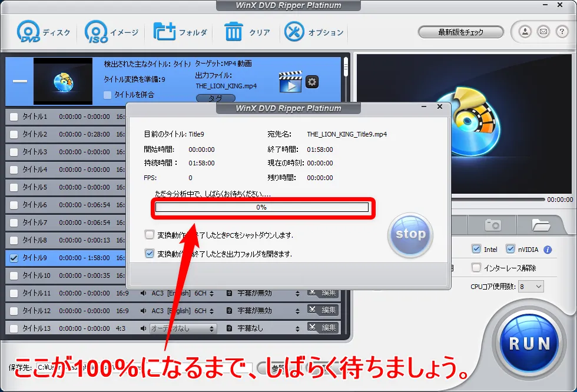This screenshot has width=577, height=392.
Task: Click the subtitle icon in タイトル11 row
Action: pos(229,293)
